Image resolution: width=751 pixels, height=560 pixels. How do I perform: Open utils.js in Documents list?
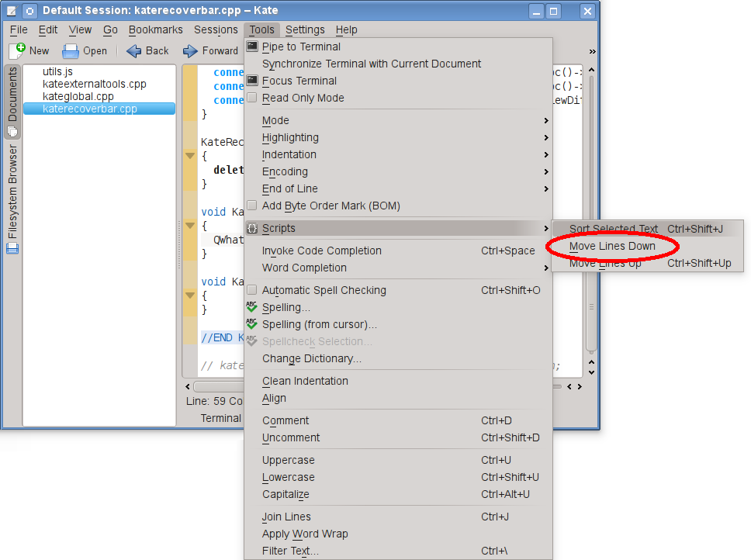point(99,71)
